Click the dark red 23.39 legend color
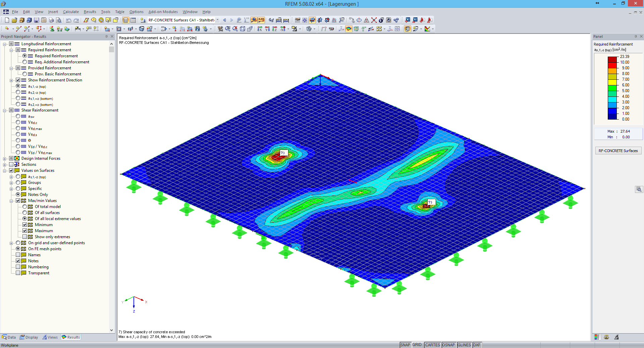Screen dimensions: 644x348 coord(612,59)
